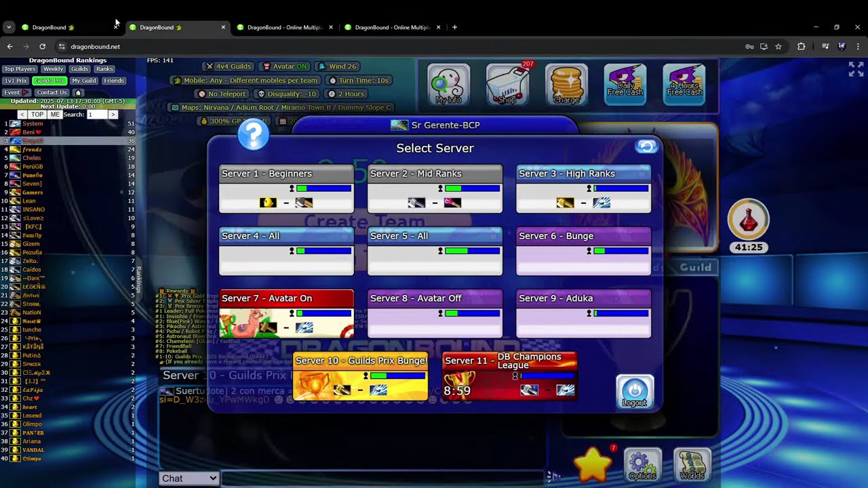Select Server 10 - Guilds Prix Bunge
This screenshot has height=488, width=868.
(360, 375)
